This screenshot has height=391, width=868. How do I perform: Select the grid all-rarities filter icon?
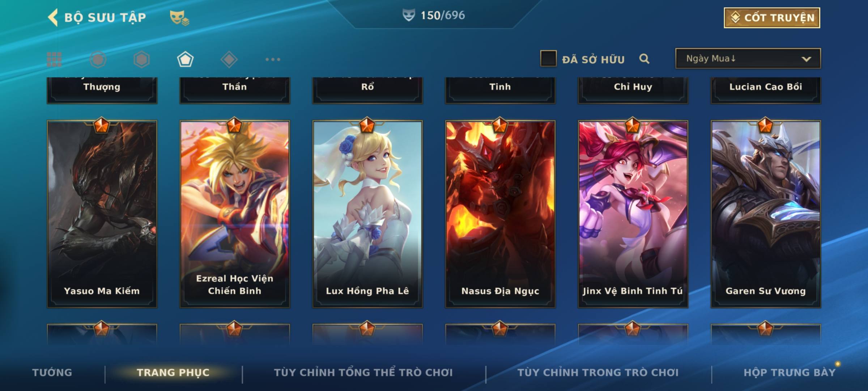[x=54, y=59]
